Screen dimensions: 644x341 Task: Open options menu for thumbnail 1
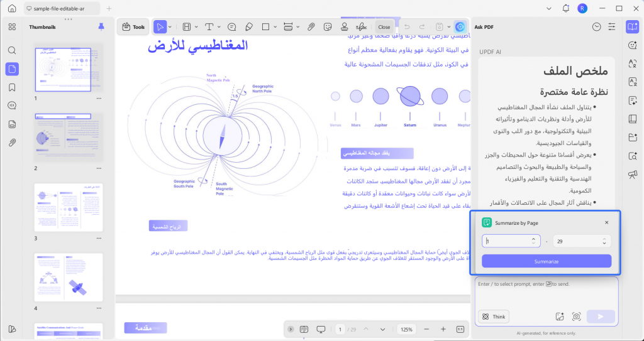pyautogui.click(x=99, y=99)
